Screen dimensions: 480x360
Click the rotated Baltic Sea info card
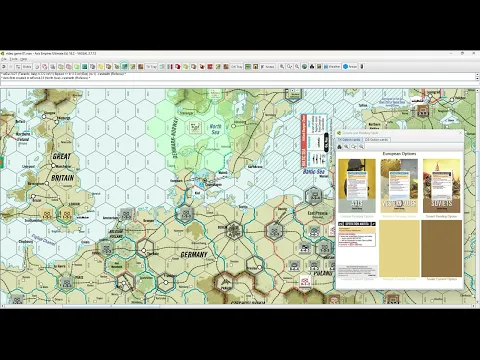click(x=314, y=140)
